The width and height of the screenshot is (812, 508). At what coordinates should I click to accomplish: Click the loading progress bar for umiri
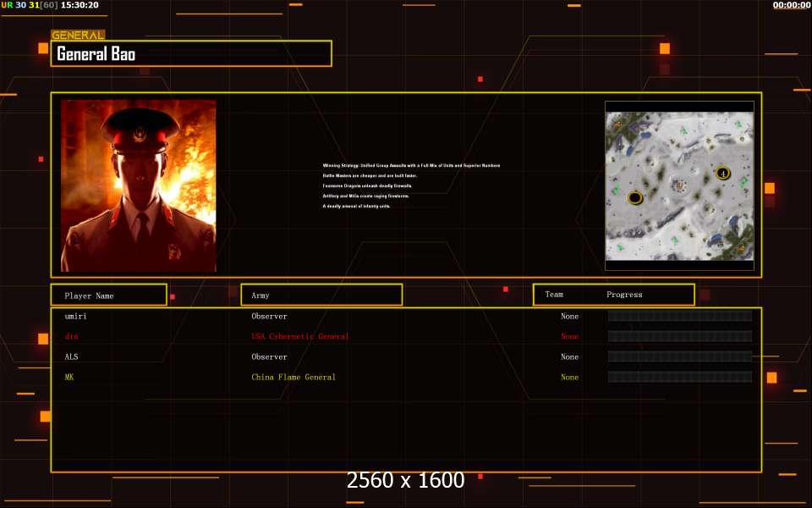[680, 316]
